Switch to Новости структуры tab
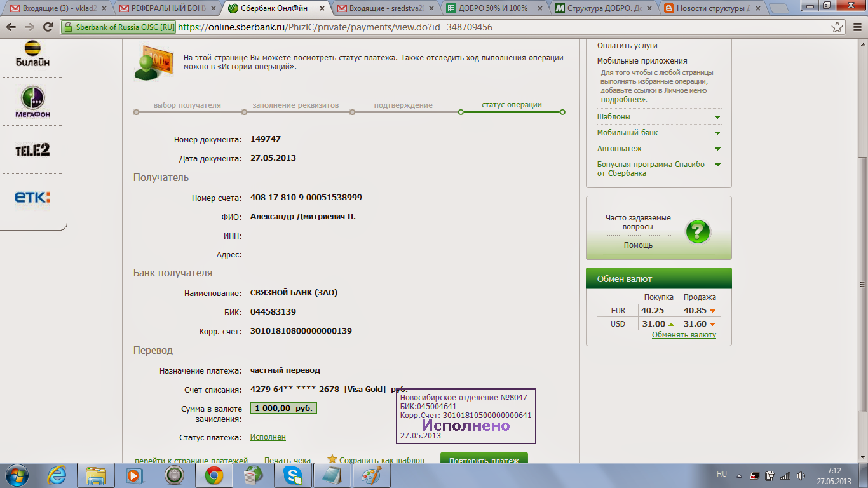 (713, 8)
